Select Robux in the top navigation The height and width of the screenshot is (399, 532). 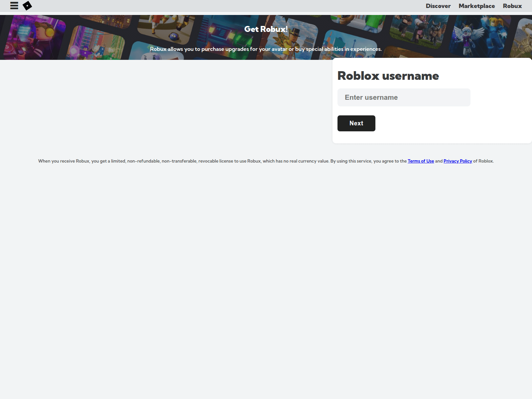(512, 6)
